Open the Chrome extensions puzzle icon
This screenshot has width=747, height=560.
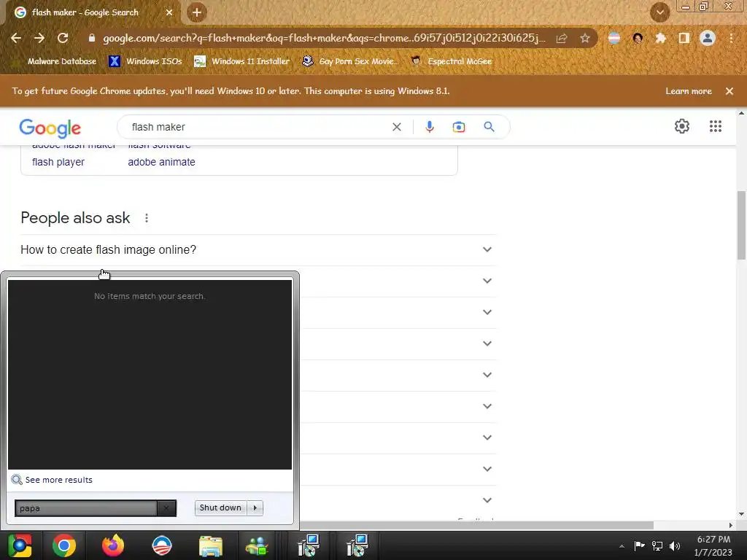[661, 38]
